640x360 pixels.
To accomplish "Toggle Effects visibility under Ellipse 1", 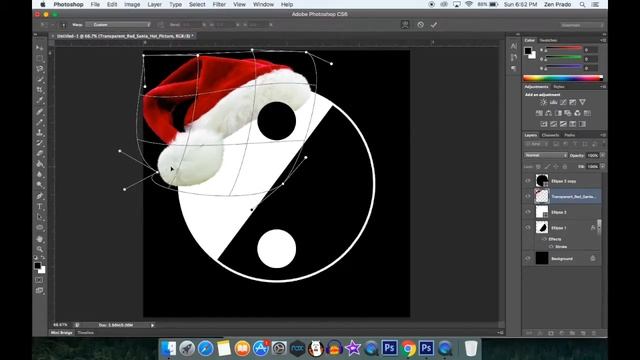I will point(544,239).
